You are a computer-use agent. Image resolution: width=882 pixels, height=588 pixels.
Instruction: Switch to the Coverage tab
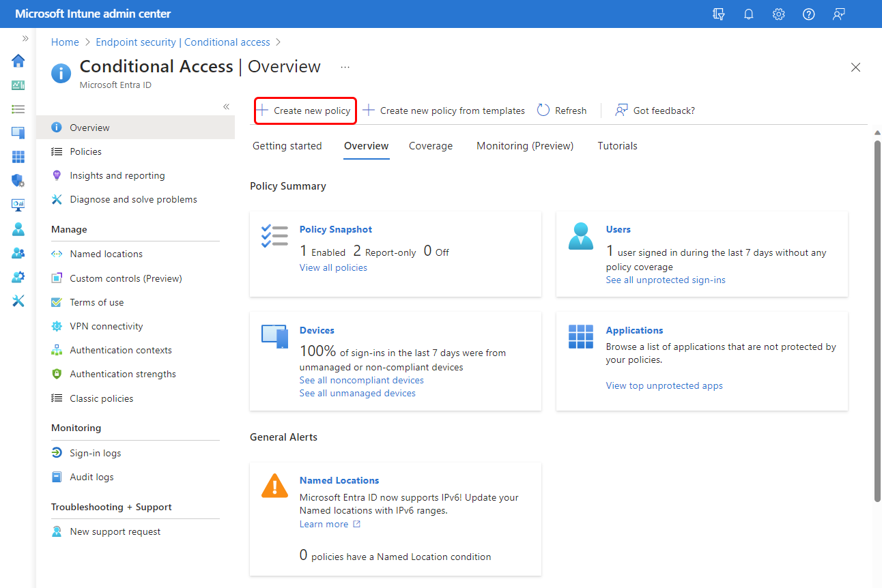pyautogui.click(x=431, y=146)
